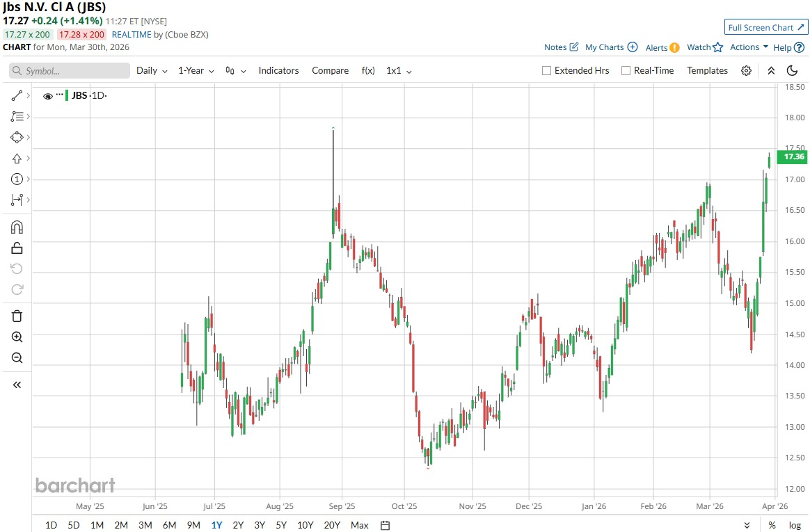Select the 6M range tab
The width and height of the screenshot is (810, 532).
pos(169,525)
